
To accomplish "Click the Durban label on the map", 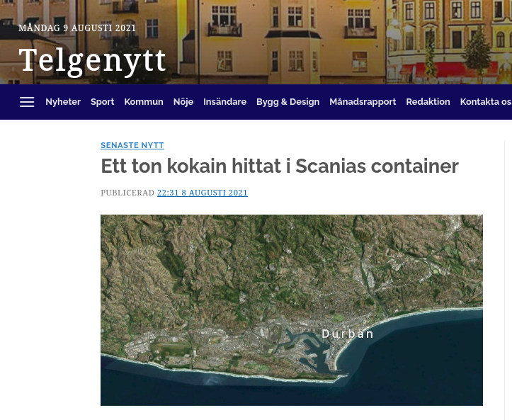I will (x=348, y=334).
